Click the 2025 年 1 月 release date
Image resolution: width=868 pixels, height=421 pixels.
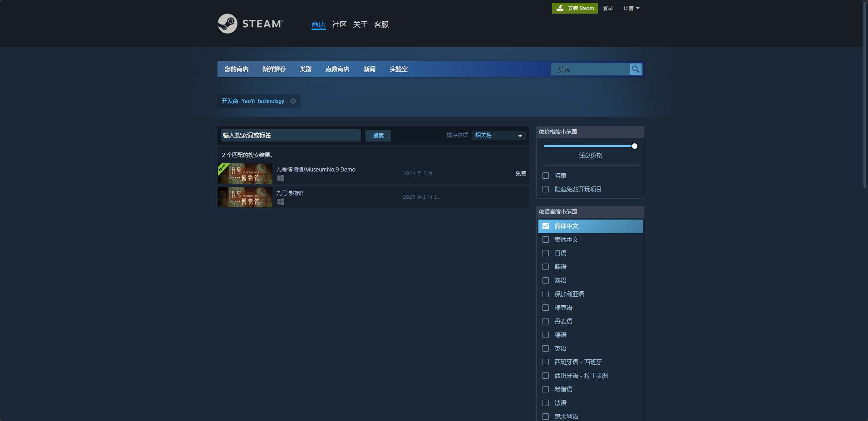click(x=421, y=197)
